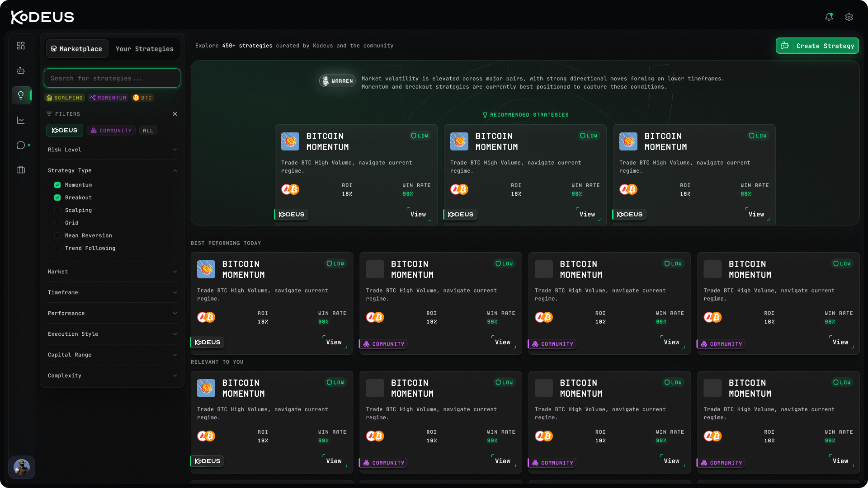Switch to Your Strategies tab
This screenshot has height=488, width=868.
(145, 49)
